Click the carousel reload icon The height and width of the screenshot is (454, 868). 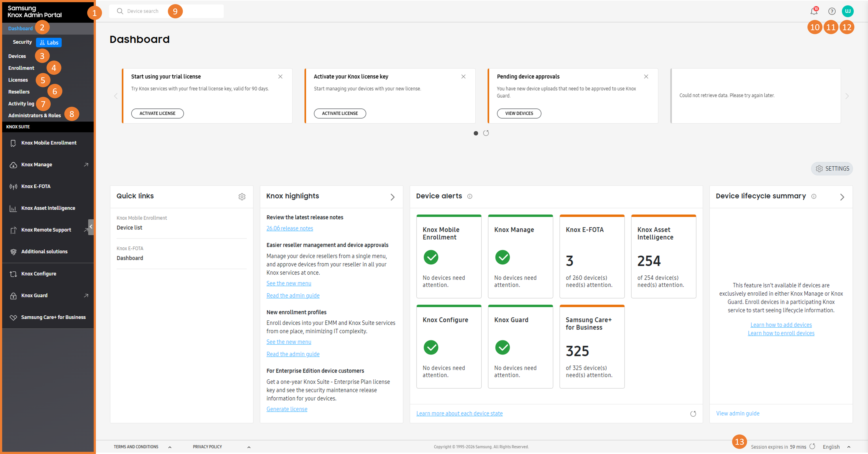click(486, 133)
